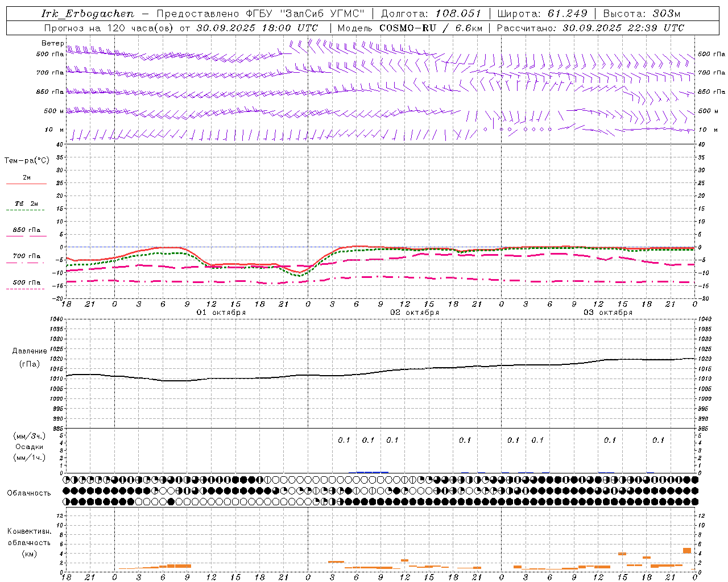Click the Ветер wind section label
Image resolution: width=728 pixels, height=582 pixels.
(x=53, y=43)
